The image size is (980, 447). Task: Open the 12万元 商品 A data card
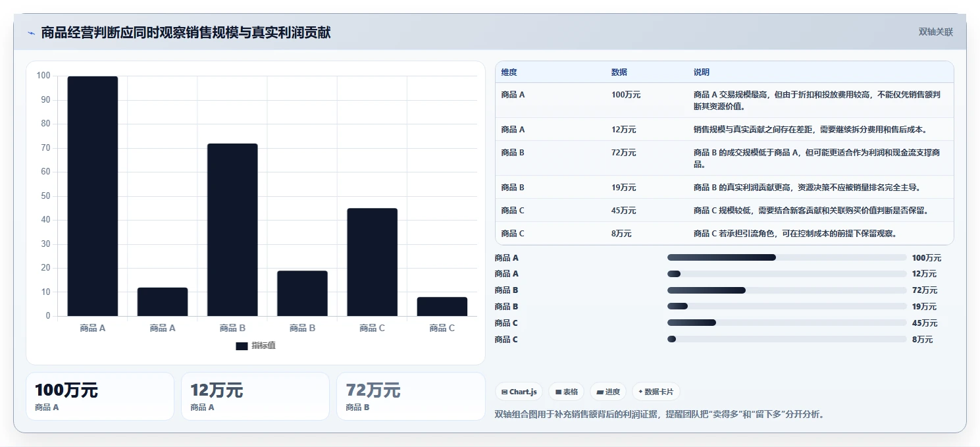tap(255, 396)
